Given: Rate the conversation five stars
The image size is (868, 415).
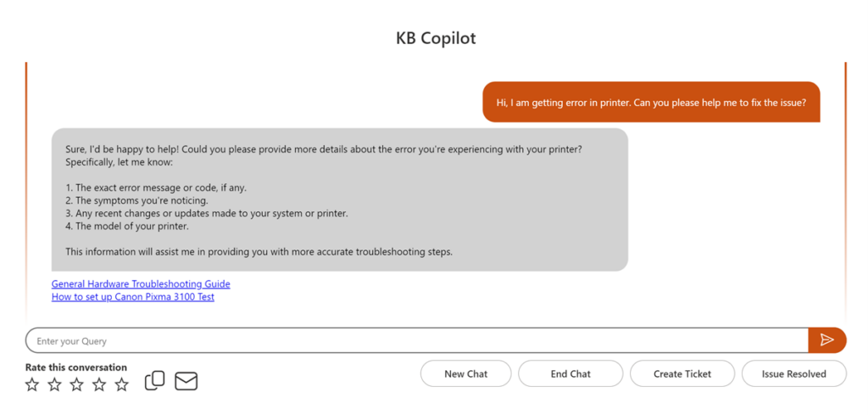Looking at the screenshot, I should coord(122,384).
